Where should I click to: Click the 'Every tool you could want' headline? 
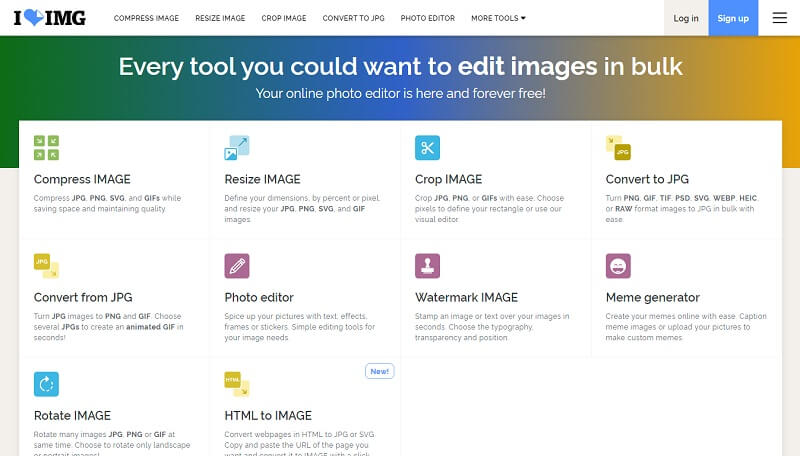[401, 67]
